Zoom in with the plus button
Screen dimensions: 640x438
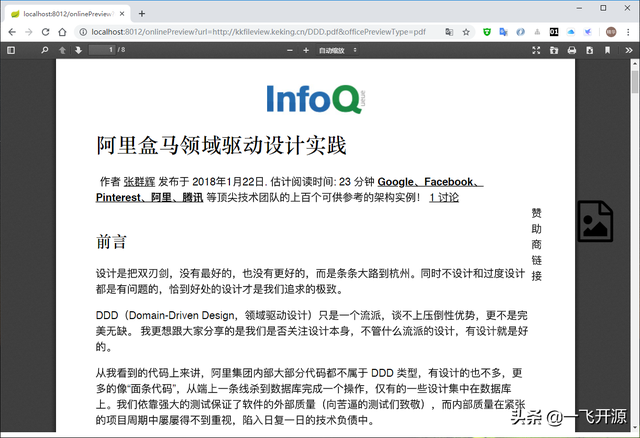click(x=306, y=50)
